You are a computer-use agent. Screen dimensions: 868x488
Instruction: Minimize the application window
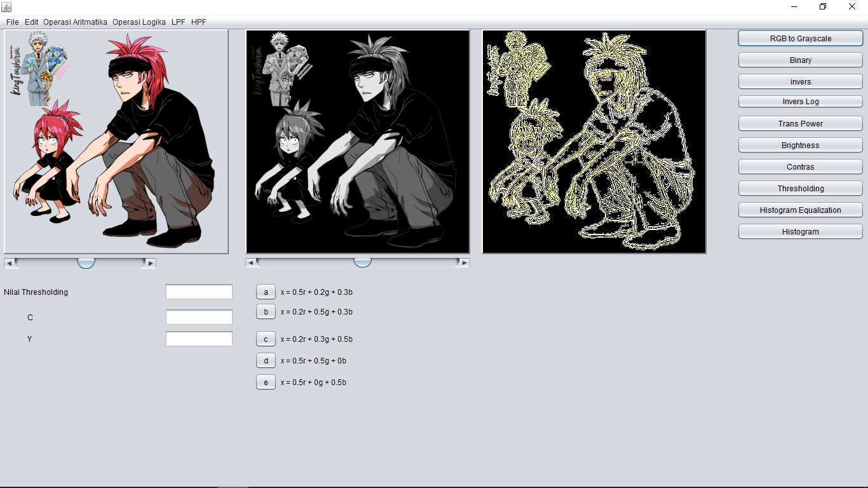pos(794,7)
